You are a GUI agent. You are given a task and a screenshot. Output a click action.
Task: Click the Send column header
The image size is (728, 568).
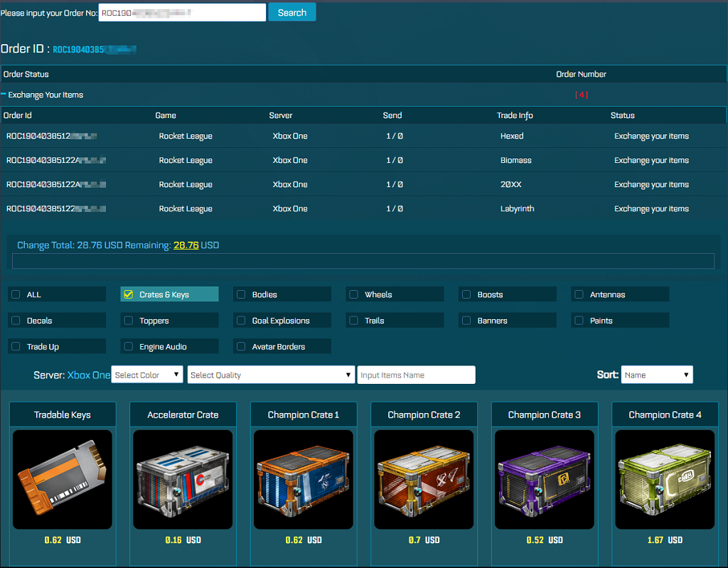tap(392, 115)
